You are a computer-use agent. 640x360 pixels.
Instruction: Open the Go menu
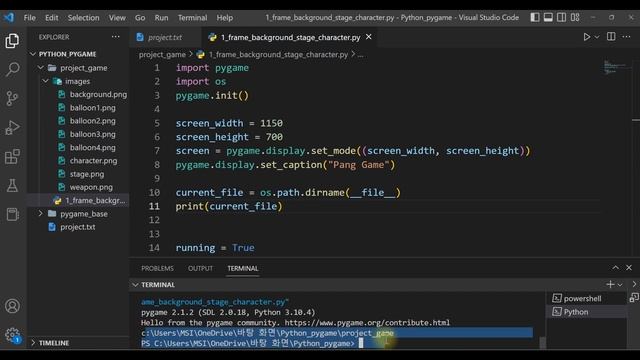(x=140, y=18)
